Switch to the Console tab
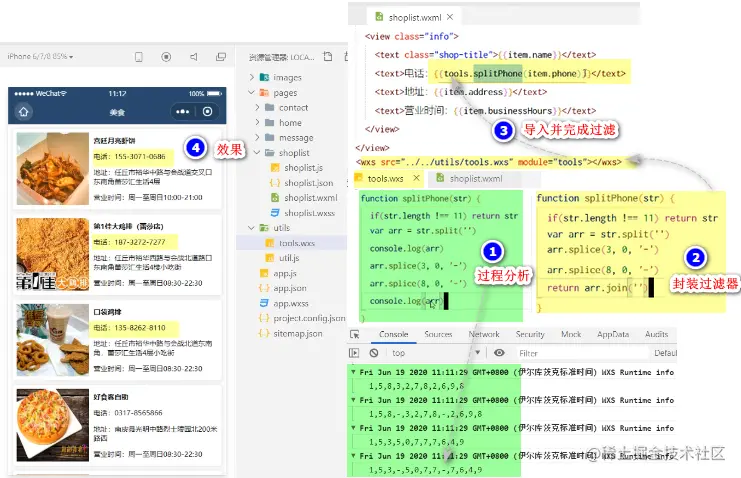 pyautogui.click(x=393, y=334)
